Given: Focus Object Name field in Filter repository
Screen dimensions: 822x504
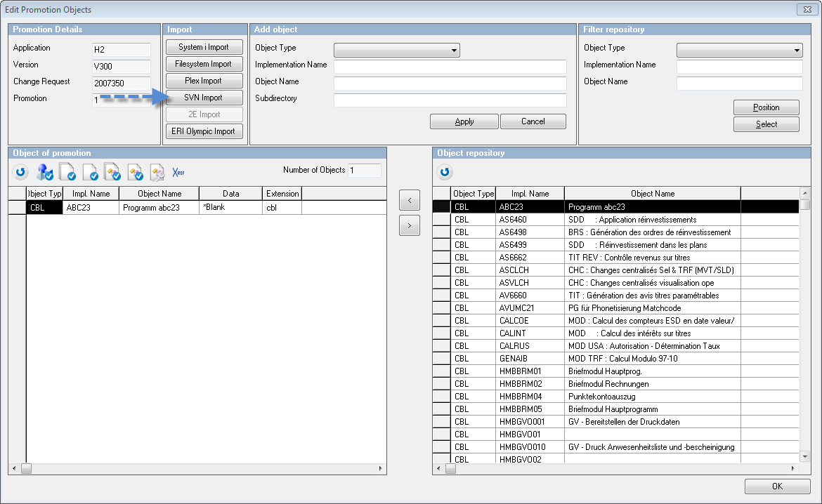Looking at the screenshot, I should (x=740, y=84).
